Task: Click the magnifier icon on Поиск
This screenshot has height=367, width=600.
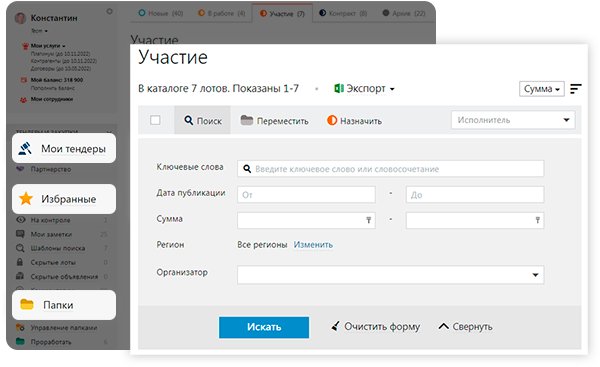Action: 189,120
